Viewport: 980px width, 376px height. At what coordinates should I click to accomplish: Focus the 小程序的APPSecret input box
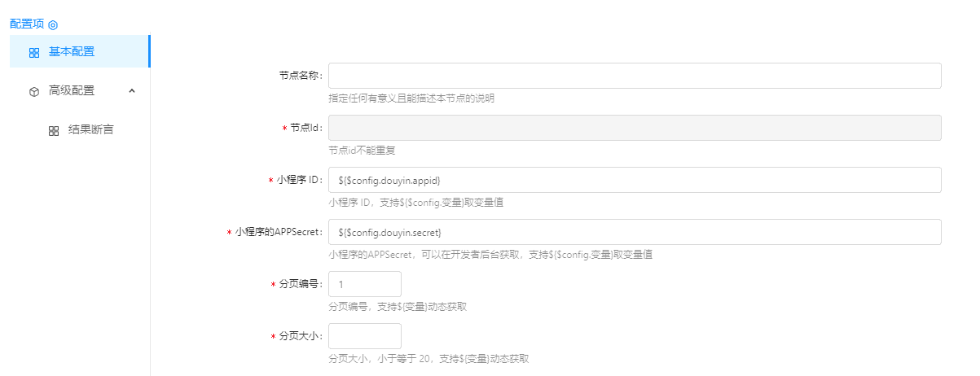point(634,232)
